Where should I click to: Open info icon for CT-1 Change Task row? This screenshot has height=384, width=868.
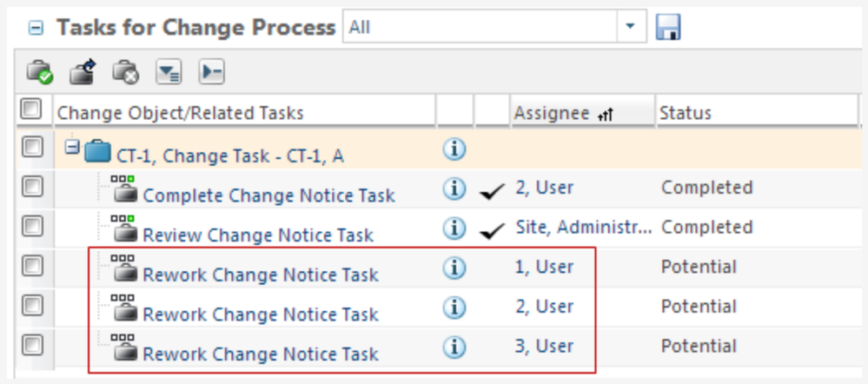[454, 149]
